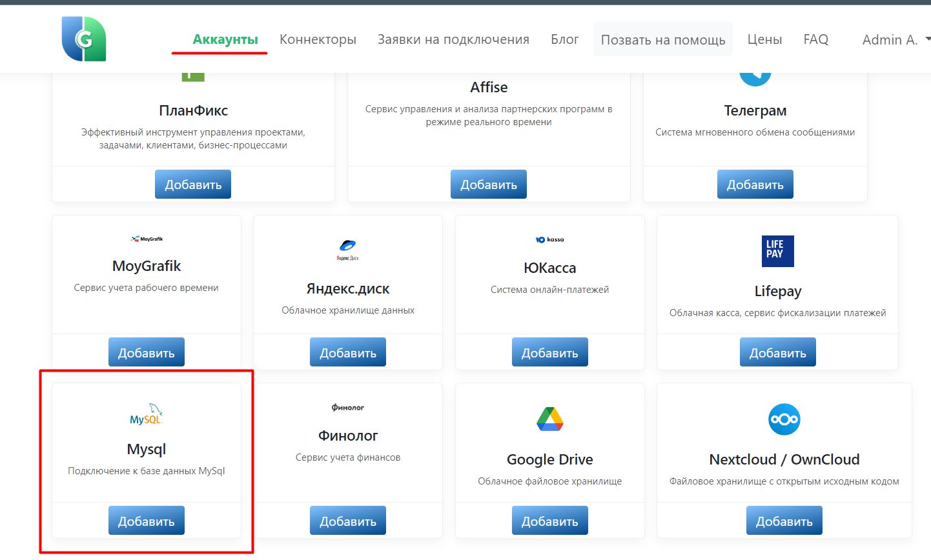Add a MoyGrafik account
The width and height of the screenshot is (931, 560).
(147, 352)
